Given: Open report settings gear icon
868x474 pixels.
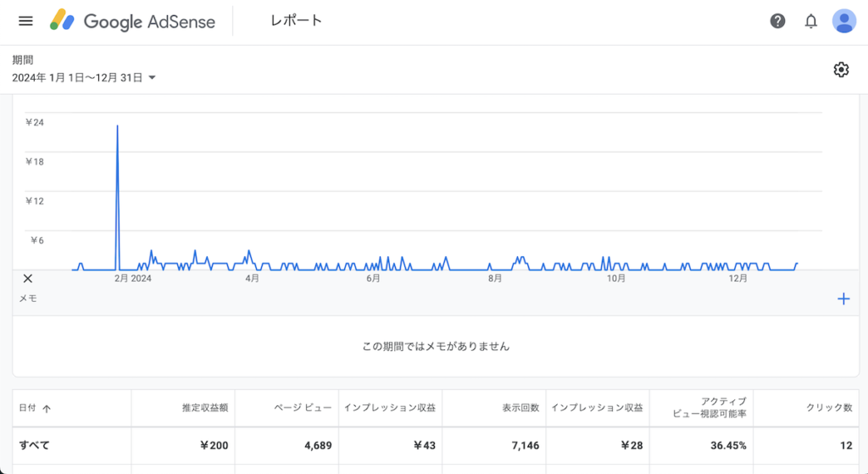Looking at the screenshot, I should pyautogui.click(x=841, y=70).
